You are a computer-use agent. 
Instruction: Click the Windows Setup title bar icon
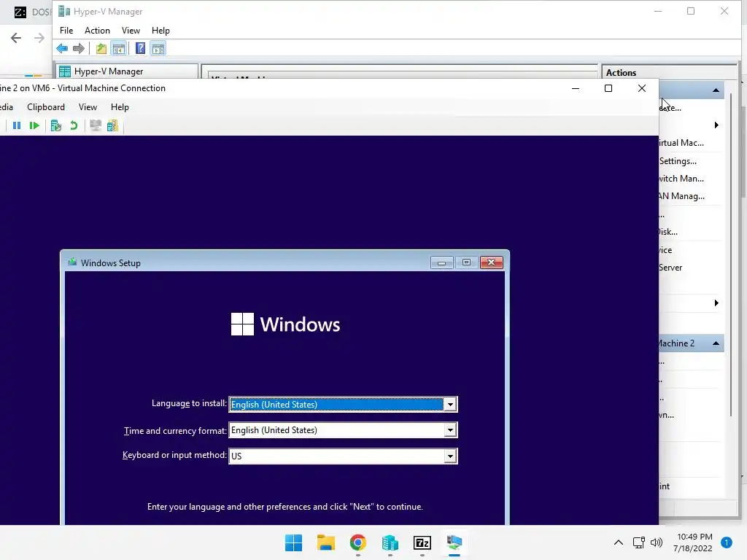pyautogui.click(x=72, y=262)
